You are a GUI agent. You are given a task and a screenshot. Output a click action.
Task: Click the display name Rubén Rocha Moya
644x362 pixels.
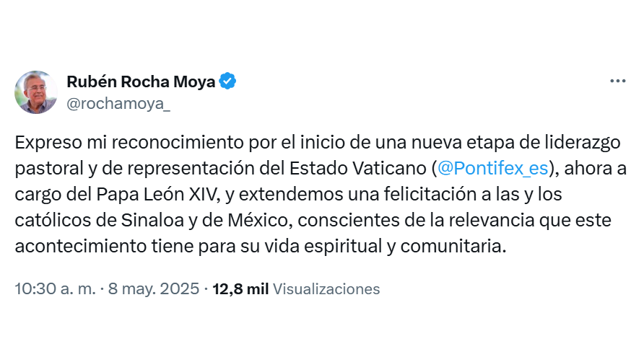pos(141,81)
